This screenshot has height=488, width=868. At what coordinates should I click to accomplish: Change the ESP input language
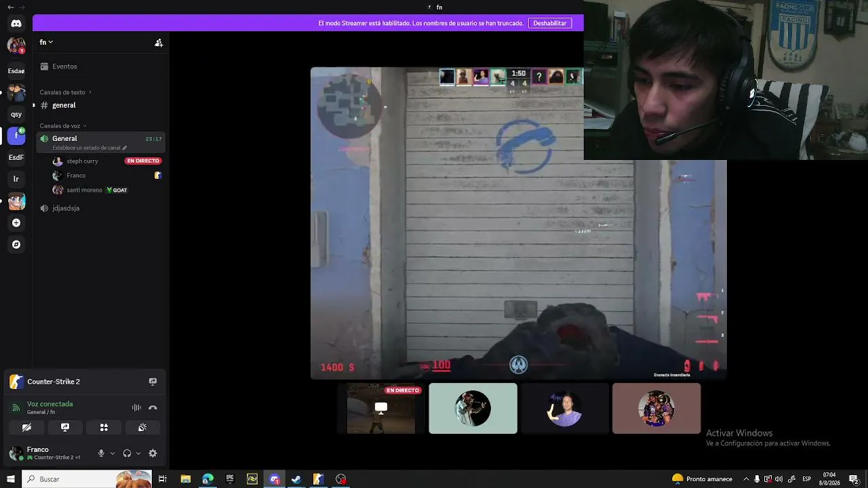point(807,479)
